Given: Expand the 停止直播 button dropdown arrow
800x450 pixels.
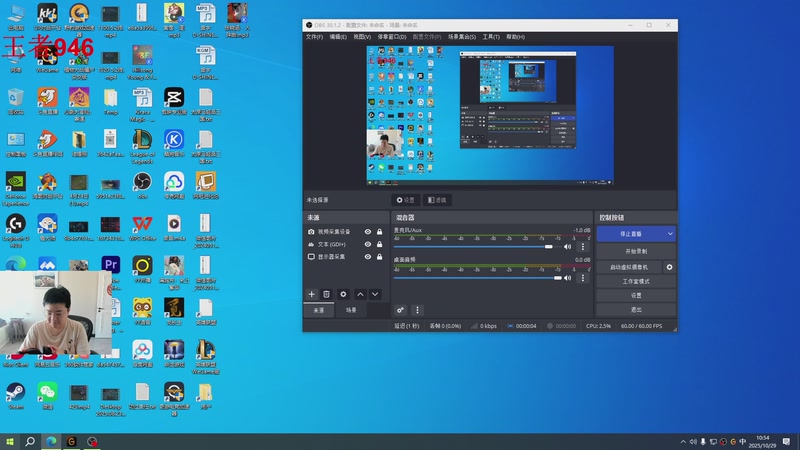Looking at the screenshot, I should (x=670, y=234).
